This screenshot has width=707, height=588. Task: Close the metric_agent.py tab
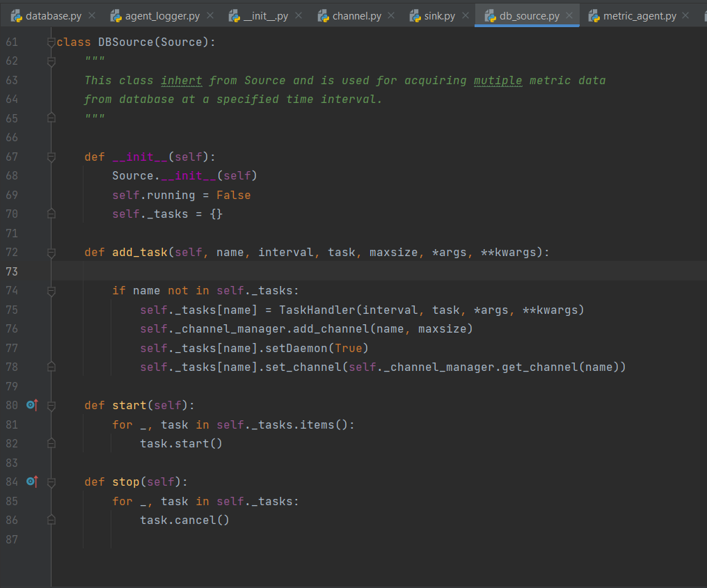pos(685,16)
